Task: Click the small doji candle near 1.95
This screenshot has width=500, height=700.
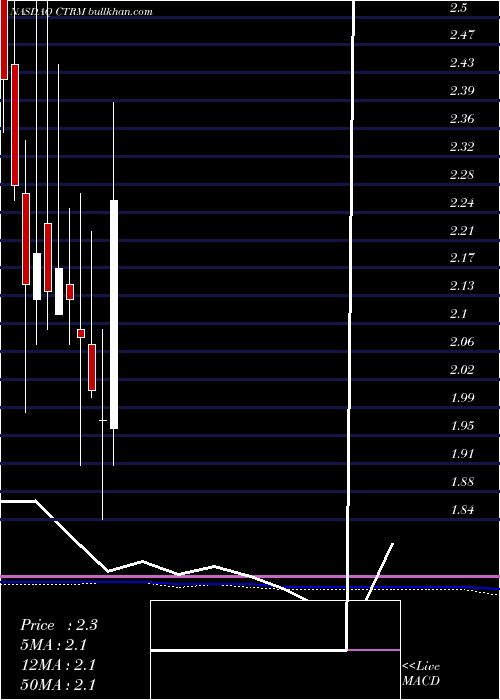Action: (x=103, y=421)
